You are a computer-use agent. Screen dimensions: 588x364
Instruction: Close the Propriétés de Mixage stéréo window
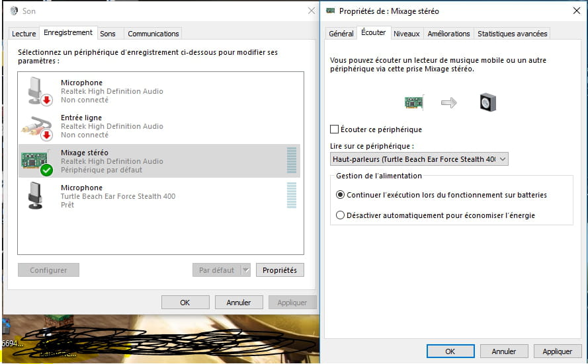(577, 11)
